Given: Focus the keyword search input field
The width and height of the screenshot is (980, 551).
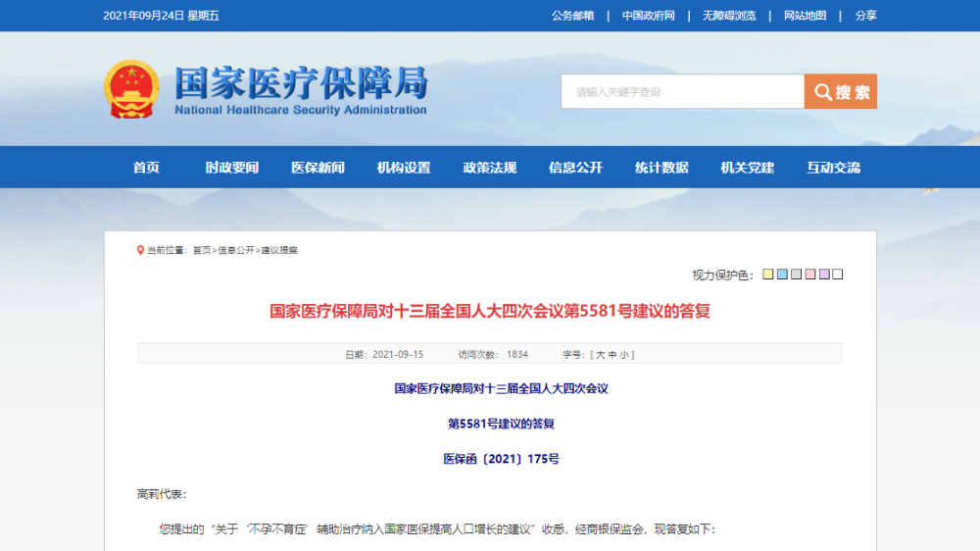Looking at the screenshot, I should tap(682, 91).
